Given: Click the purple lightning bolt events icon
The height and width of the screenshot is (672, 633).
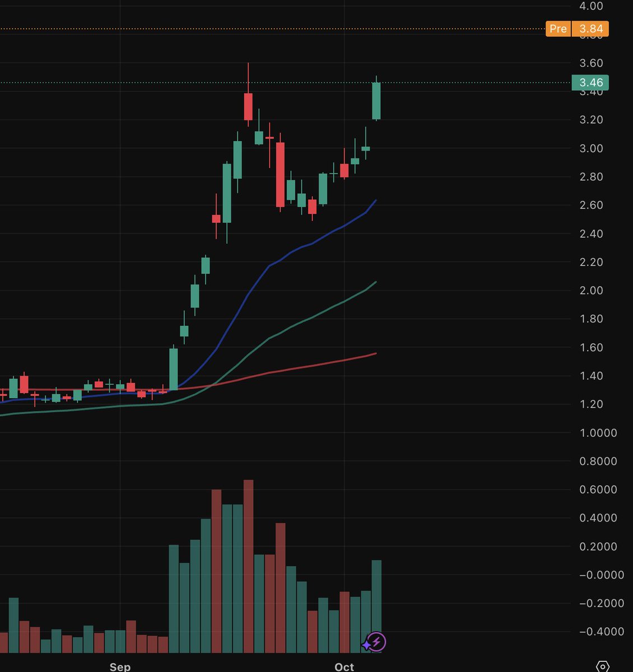Looking at the screenshot, I should tap(375, 642).
